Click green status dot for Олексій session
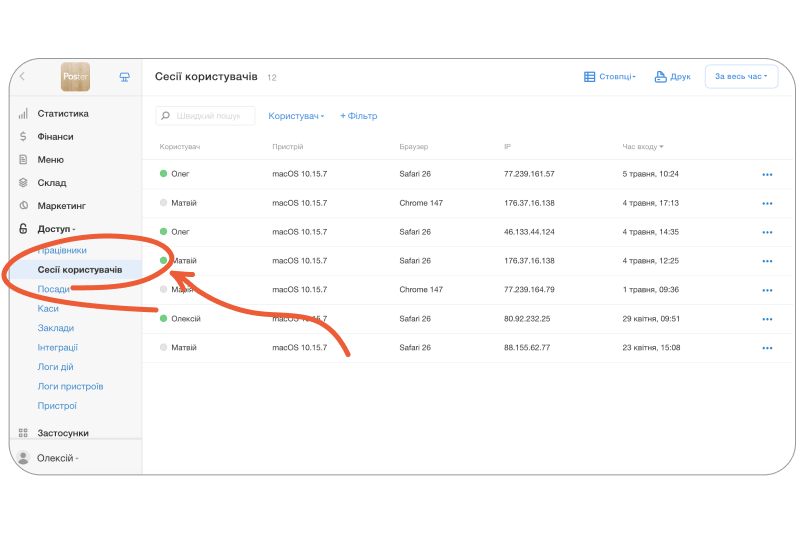Screen dimensions: 800x533 coord(163,318)
